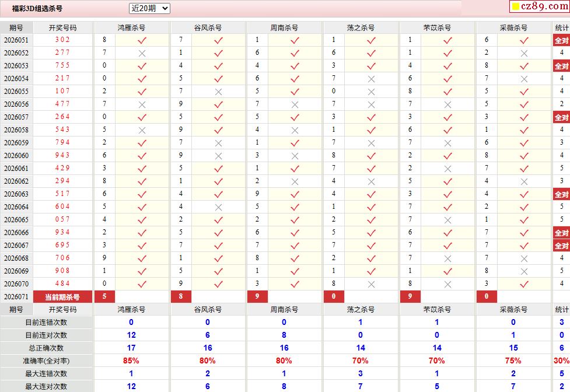Image resolution: width=570 pixels, height=392 pixels.
Task: Click the 苯苡 check mark in row 2026069
Action: click(448, 271)
